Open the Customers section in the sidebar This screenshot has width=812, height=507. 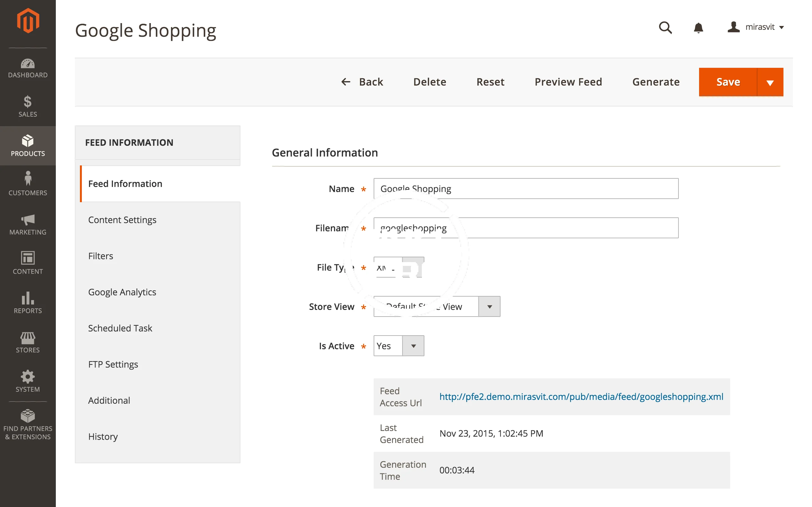[x=28, y=184]
